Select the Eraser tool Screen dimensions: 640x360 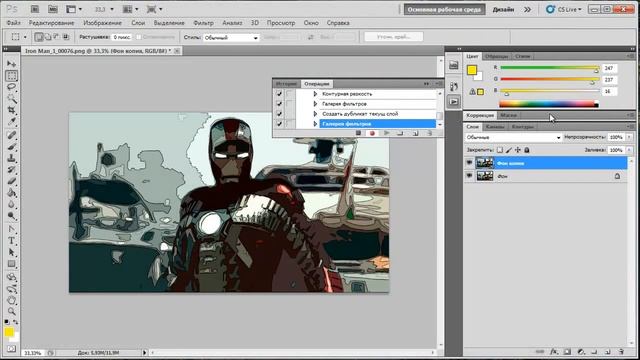(x=11, y=181)
